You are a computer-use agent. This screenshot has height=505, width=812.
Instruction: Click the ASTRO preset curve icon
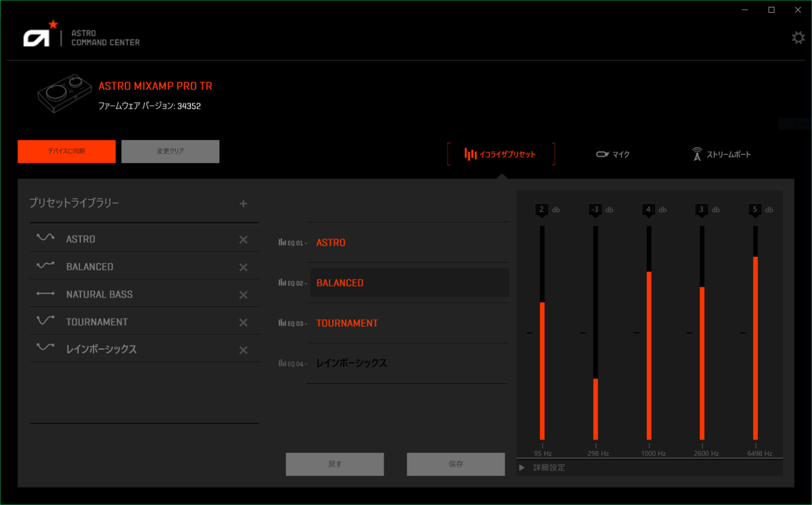pyautogui.click(x=45, y=238)
